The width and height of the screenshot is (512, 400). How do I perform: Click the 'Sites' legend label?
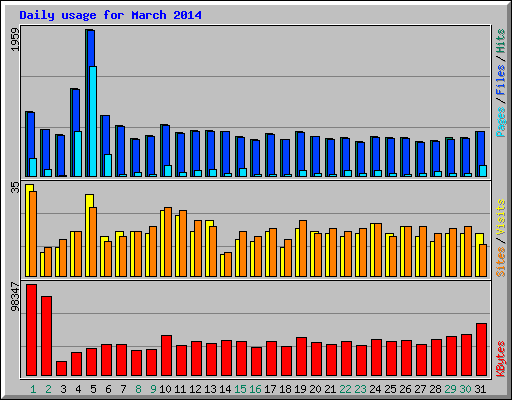(x=501, y=262)
